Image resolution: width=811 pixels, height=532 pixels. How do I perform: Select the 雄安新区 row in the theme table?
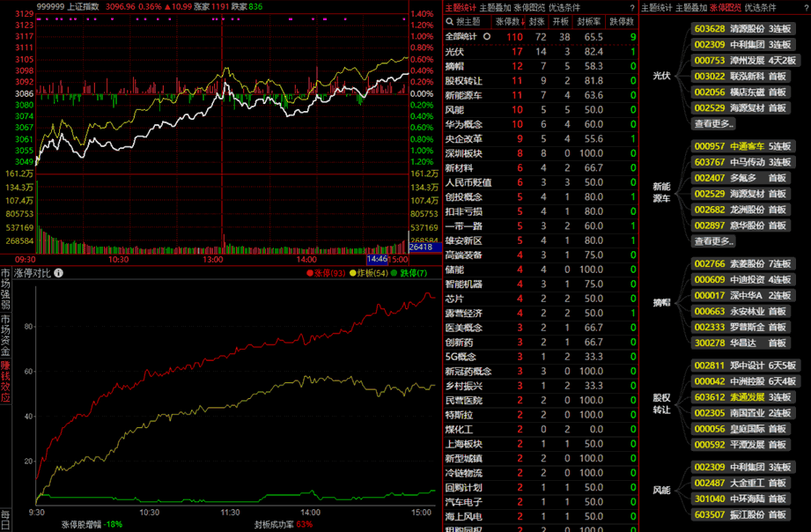pos(541,240)
